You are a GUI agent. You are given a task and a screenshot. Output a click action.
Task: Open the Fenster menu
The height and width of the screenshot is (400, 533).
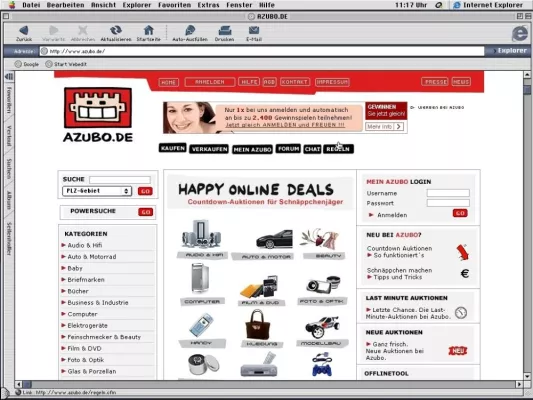(239, 5)
